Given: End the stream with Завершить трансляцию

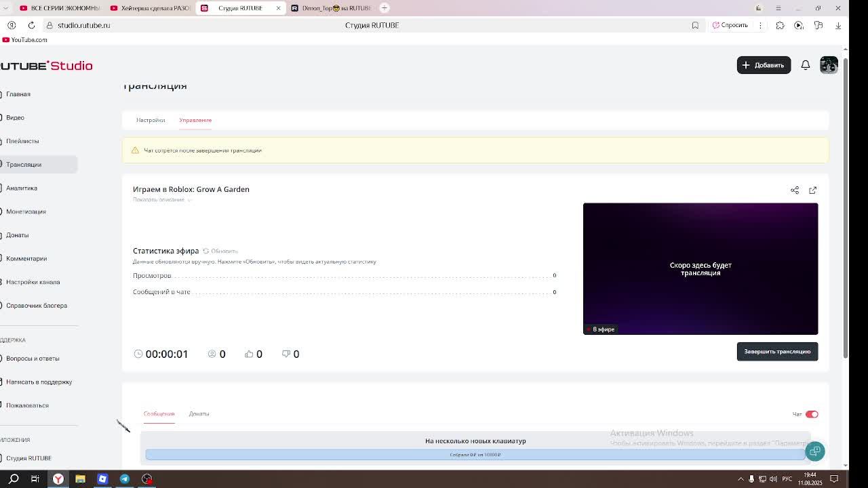Looking at the screenshot, I should pos(777,352).
